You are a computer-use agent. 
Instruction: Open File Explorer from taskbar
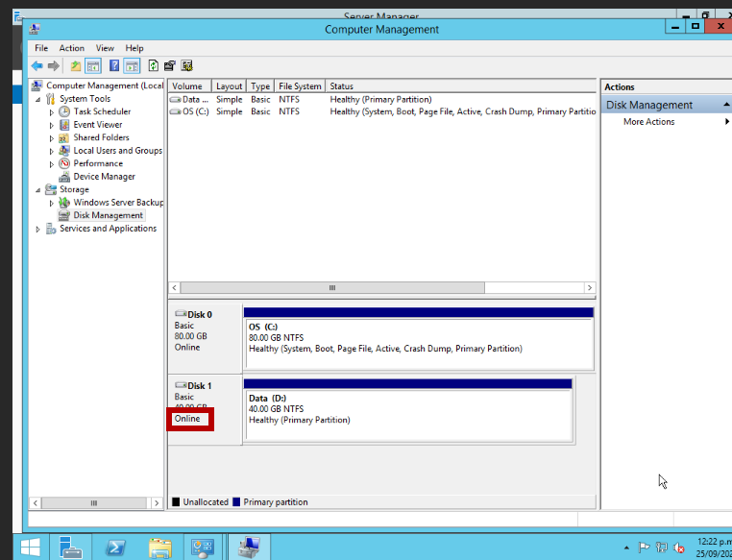click(x=159, y=547)
